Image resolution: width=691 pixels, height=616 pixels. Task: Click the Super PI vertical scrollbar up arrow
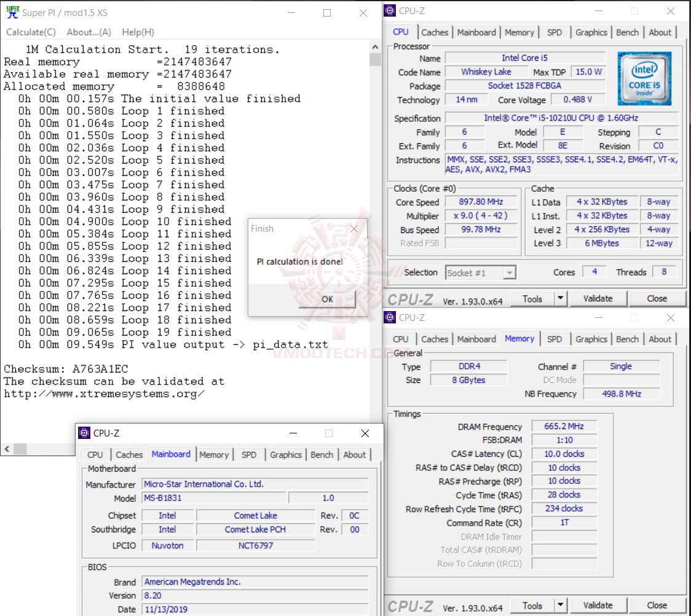pyautogui.click(x=375, y=46)
